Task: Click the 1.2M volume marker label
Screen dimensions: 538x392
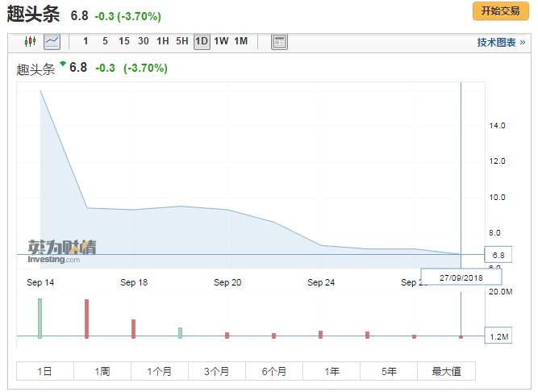Action: (498, 336)
